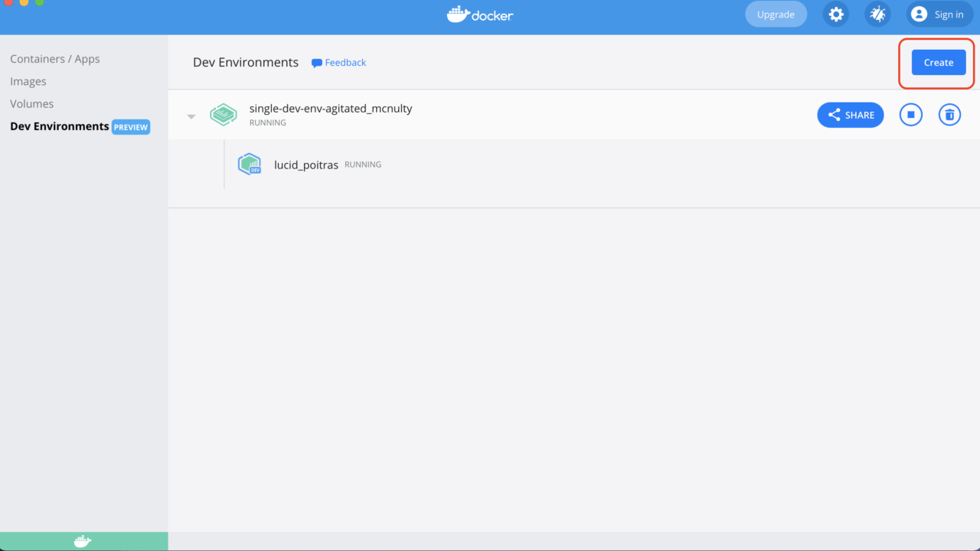980x551 pixels.
Task: Open Docker Desktop settings via the gear icon
Action: point(835,14)
